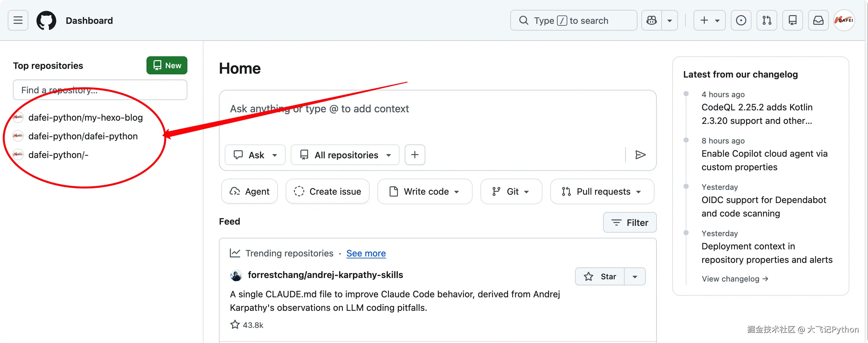Open the Issues icon in header
868x343 pixels.
click(741, 21)
